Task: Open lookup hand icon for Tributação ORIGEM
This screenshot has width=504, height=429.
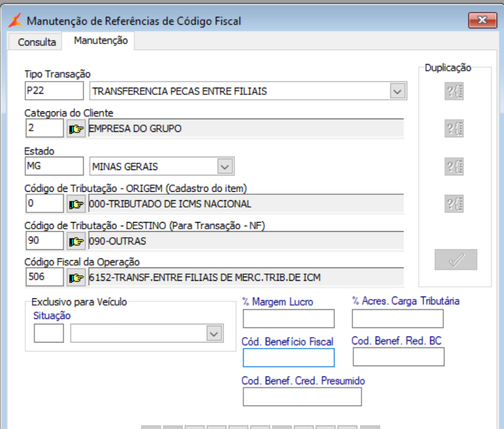Action: tap(76, 204)
